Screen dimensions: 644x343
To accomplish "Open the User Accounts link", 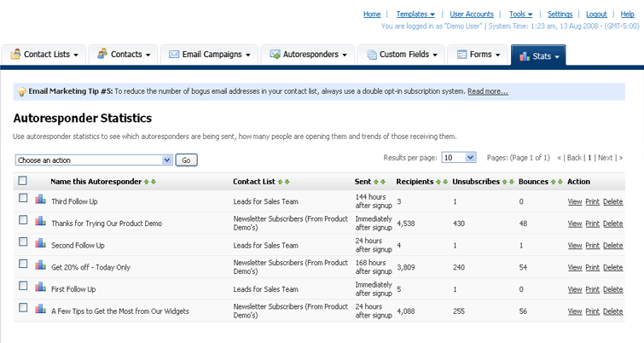I will (472, 14).
